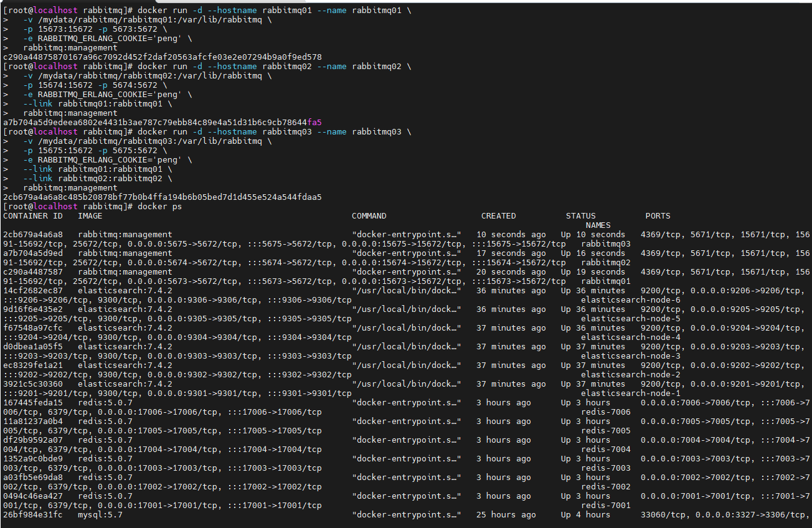Image resolution: width=812 pixels, height=528 pixels.
Task: Click the mysql:5.7 image name
Action: pos(100,515)
